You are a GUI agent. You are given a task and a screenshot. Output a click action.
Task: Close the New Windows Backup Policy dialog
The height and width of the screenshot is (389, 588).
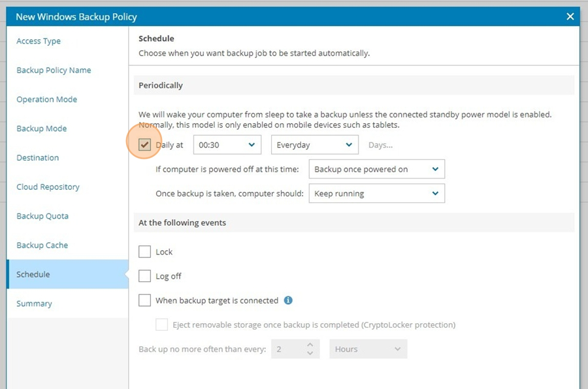[x=570, y=16]
